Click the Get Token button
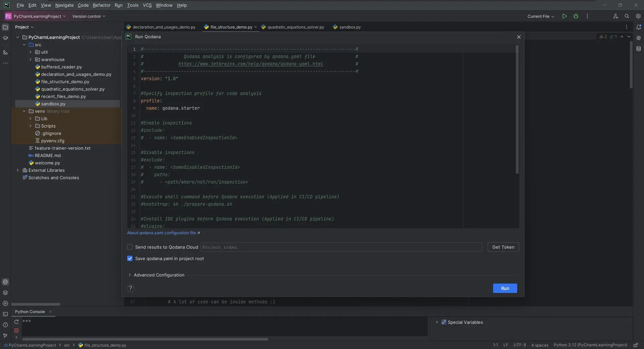Screen dimensions: 644x349 coord(503,247)
